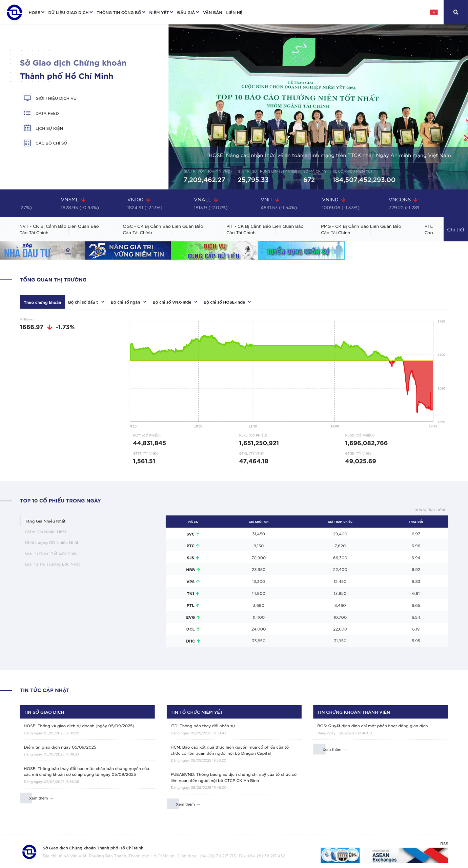Expand the Dữ liệu giao dịch menu
Screen dimensions: 468x868
pos(70,13)
